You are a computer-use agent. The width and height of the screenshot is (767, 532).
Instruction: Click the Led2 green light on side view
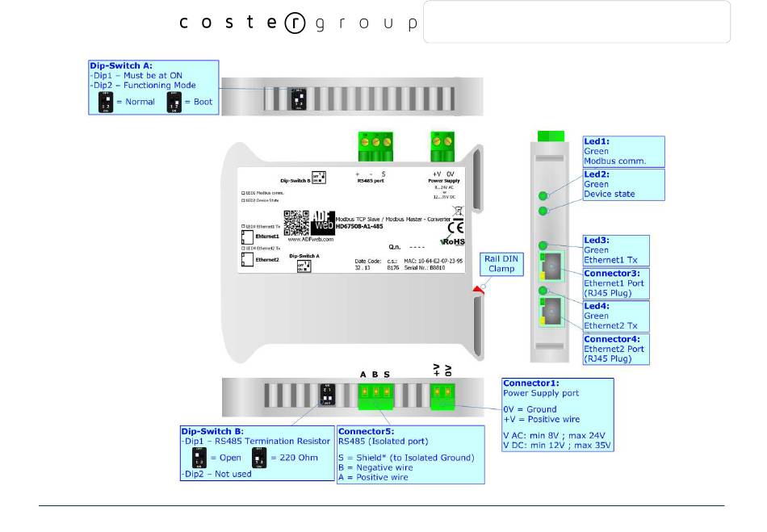pos(543,211)
